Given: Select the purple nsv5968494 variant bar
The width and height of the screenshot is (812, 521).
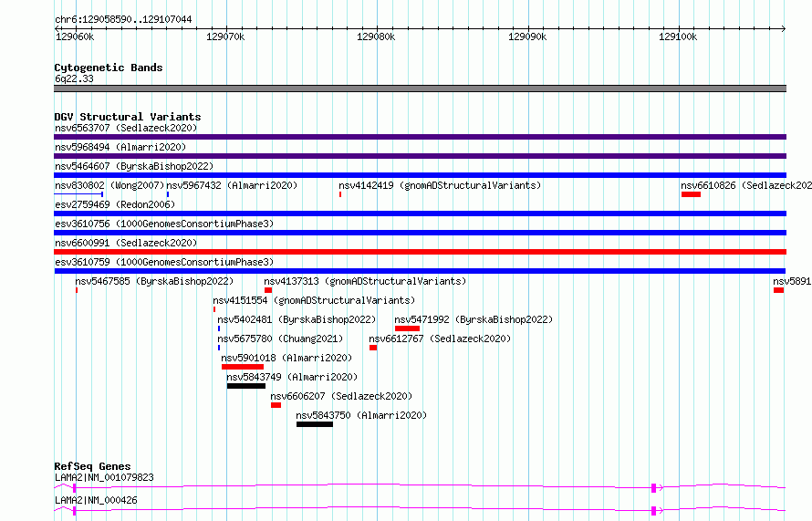Looking at the screenshot, I should click(420, 156).
